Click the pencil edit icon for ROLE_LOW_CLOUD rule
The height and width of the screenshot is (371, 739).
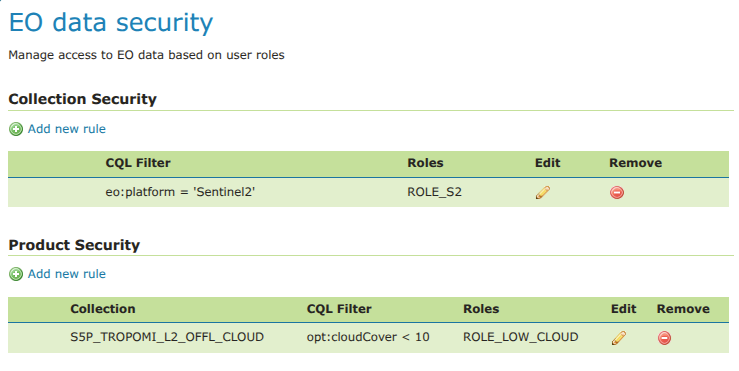coord(618,338)
